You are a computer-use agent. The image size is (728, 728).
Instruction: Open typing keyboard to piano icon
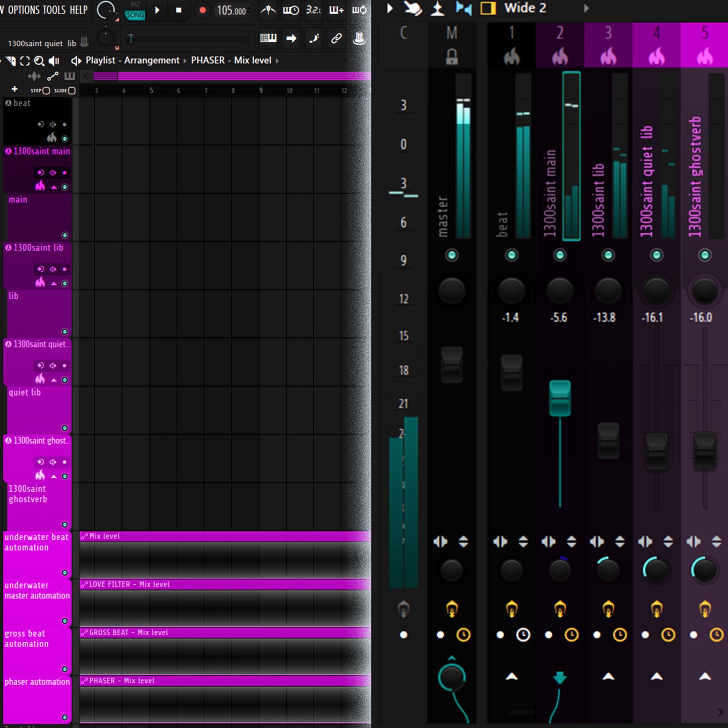click(x=268, y=38)
